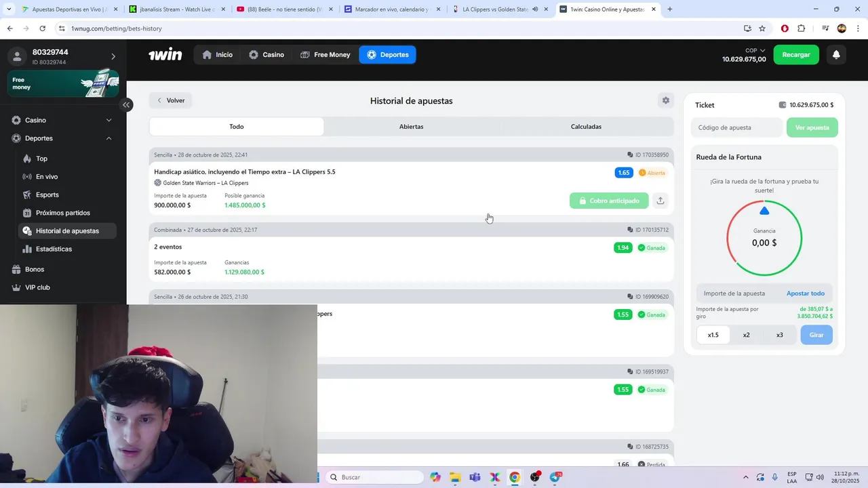Open Casino in top navigation
This screenshot has height=488, width=868.
click(267, 55)
